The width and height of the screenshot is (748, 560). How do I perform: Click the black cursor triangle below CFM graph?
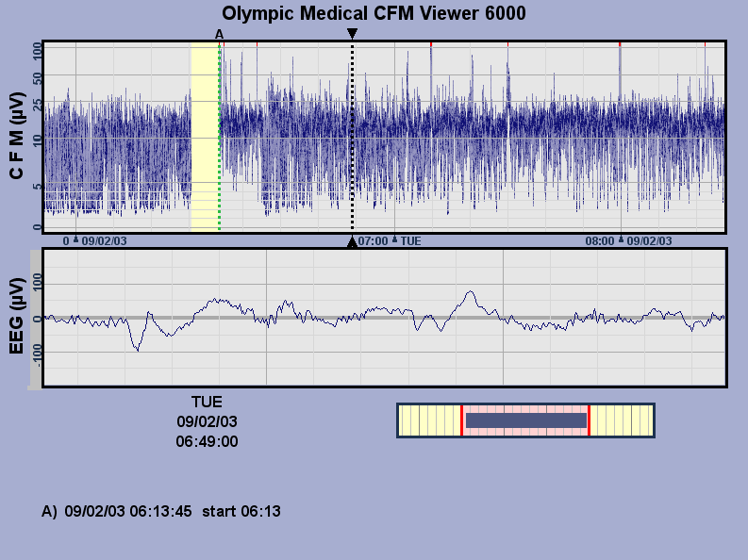coord(352,242)
